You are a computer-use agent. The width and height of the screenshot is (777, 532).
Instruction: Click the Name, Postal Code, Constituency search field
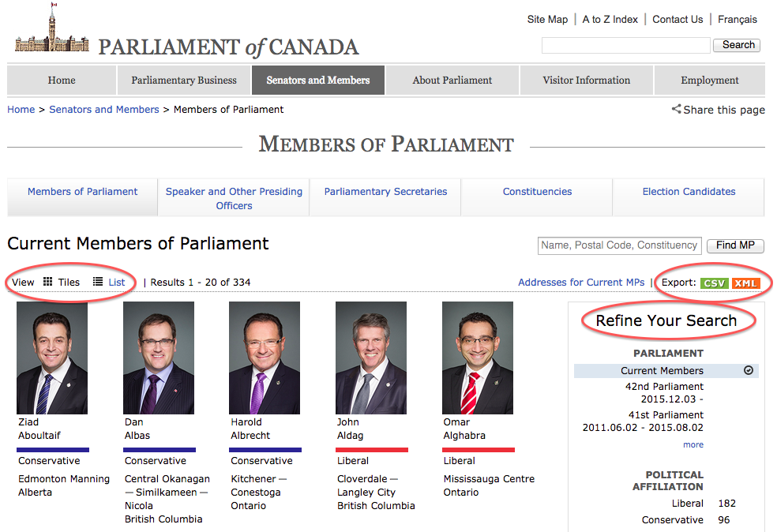(x=619, y=245)
